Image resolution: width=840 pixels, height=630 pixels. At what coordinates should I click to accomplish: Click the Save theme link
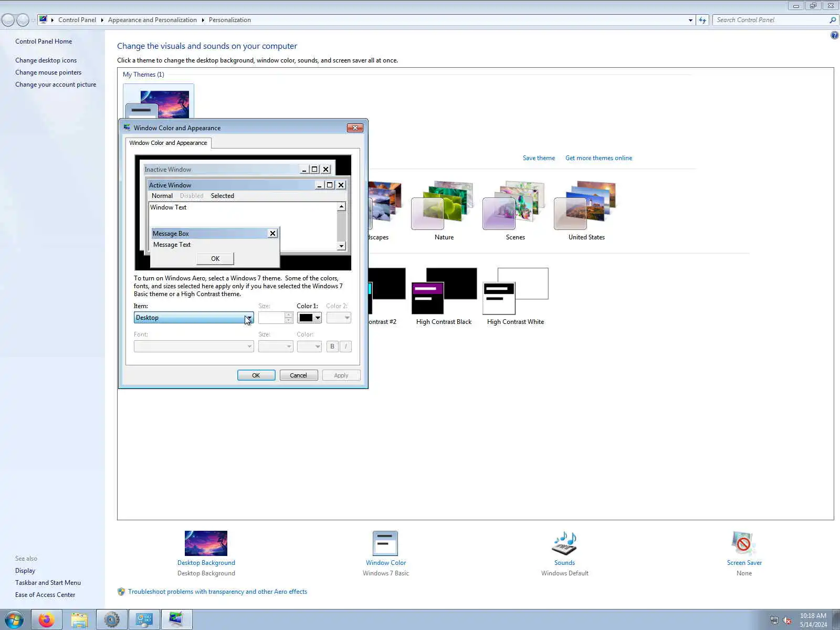(x=539, y=158)
